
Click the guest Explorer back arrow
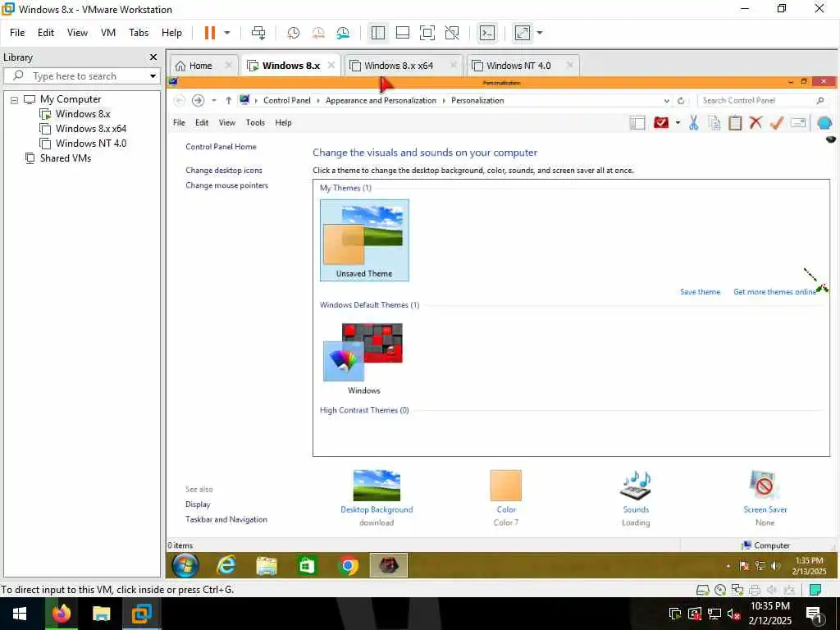(x=180, y=100)
